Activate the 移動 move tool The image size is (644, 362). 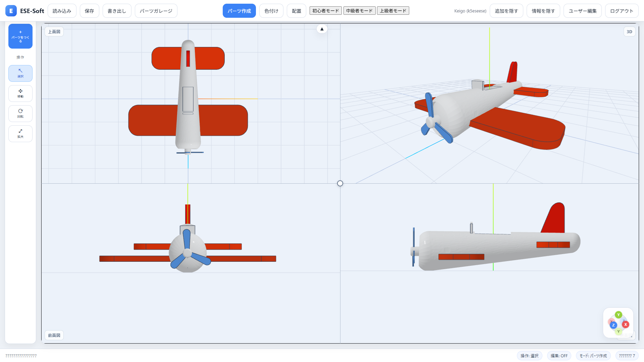click(20, 94)
